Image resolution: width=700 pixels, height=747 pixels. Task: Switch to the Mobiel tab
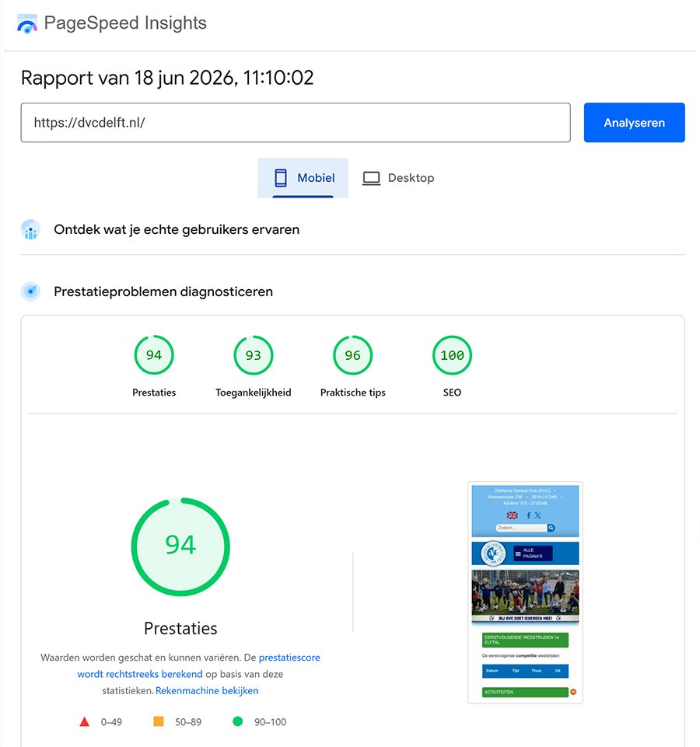click(x=303, y=178)
